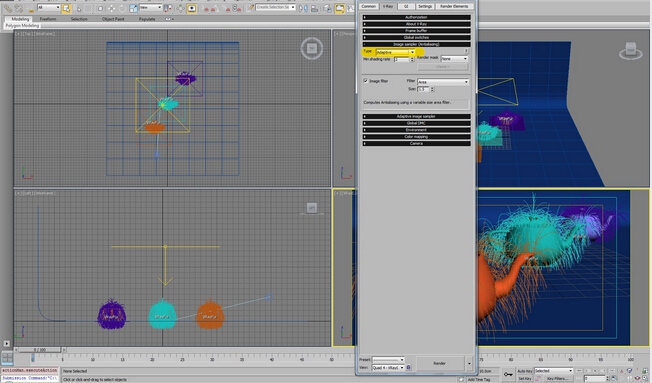Open the Object Paint ribbon tab
652x383 pixels.
pyautogui.click(x=113, y=19)
